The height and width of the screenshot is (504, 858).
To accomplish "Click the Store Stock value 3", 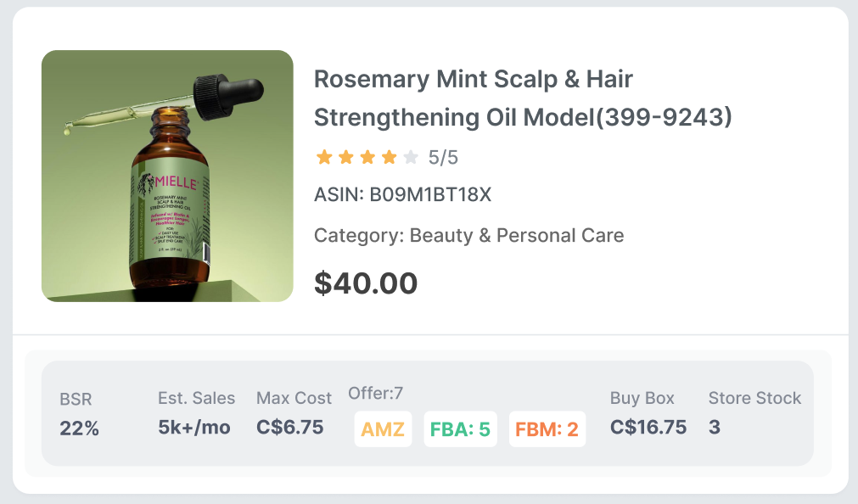I will click(x=714, y=427).
